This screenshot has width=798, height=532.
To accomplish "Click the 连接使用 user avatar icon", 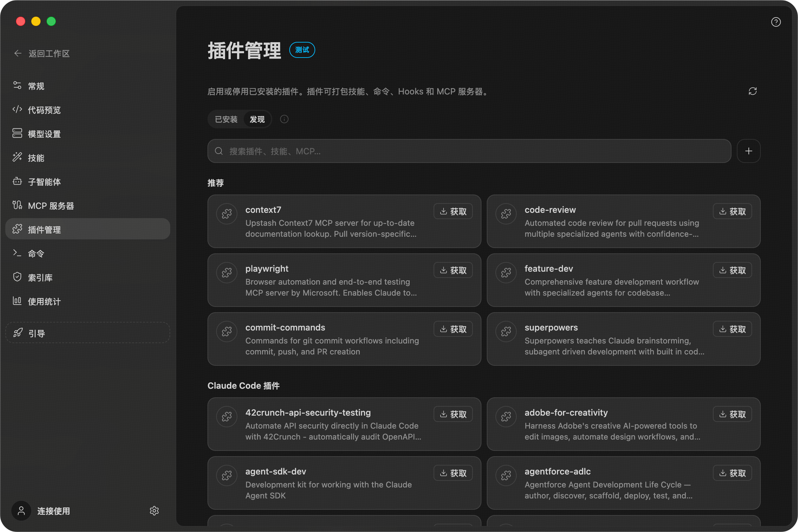I will [21, 511].
